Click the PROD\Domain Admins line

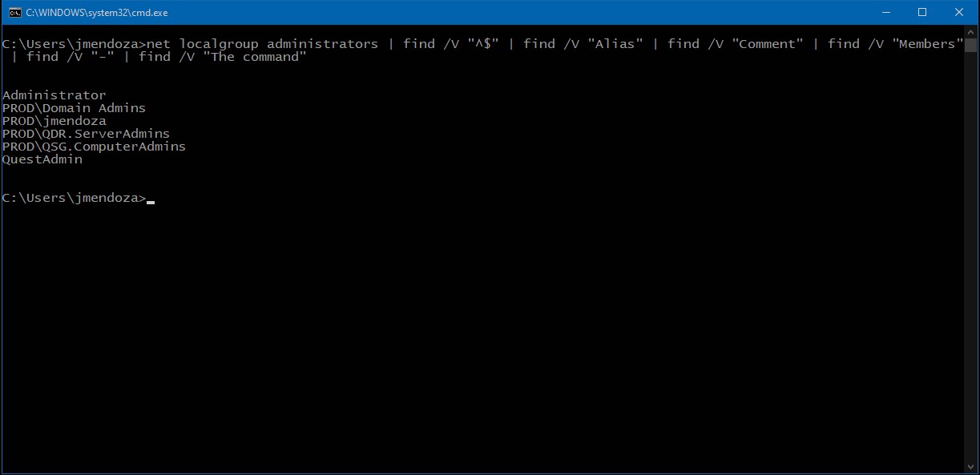click(74, 108)
